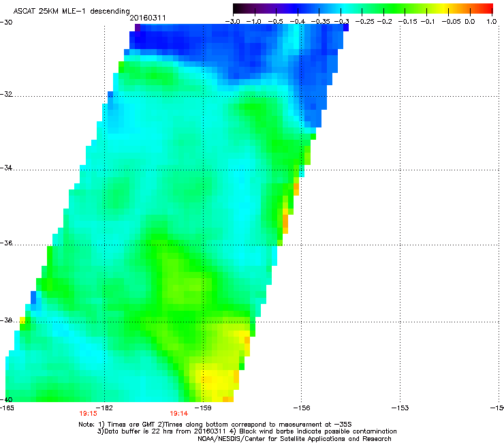
Task: Pick the red end of the colorbar
Action: 489,9
